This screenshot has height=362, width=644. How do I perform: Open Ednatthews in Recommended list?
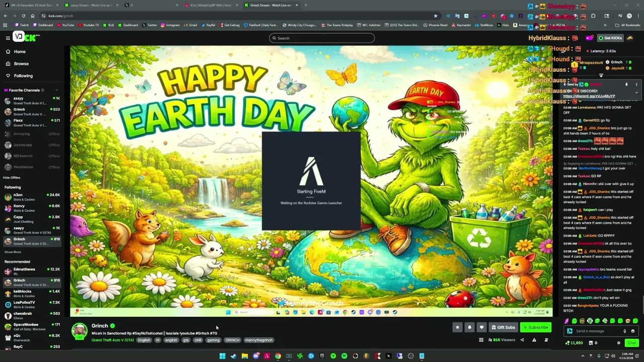tap(32, 271)
